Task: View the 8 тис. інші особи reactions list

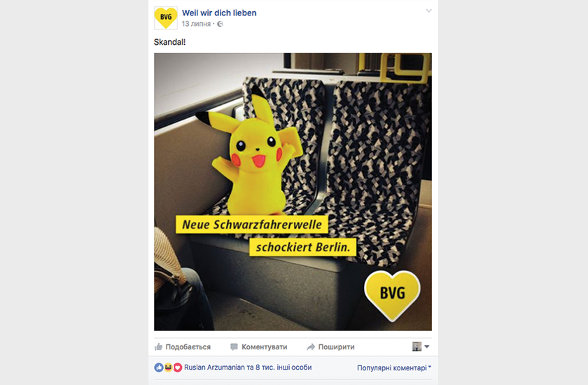Action: pos(283,367)
